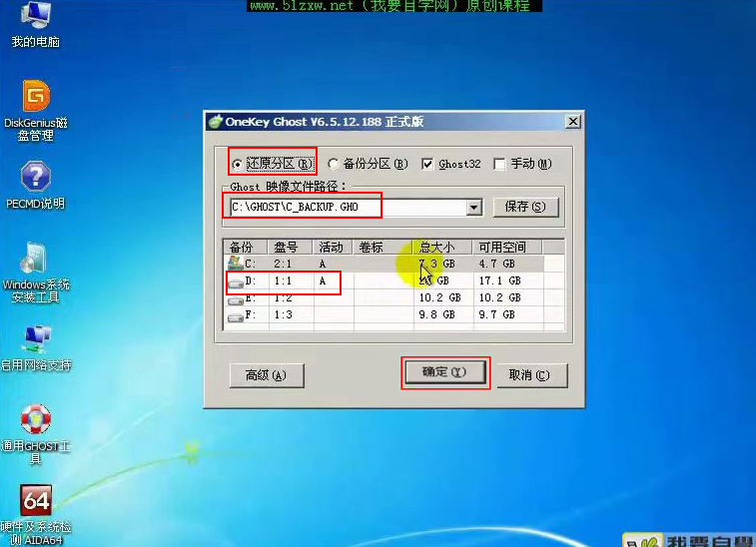Select the F: drive icon in list
756x547 pixels.
click(236, 317)
